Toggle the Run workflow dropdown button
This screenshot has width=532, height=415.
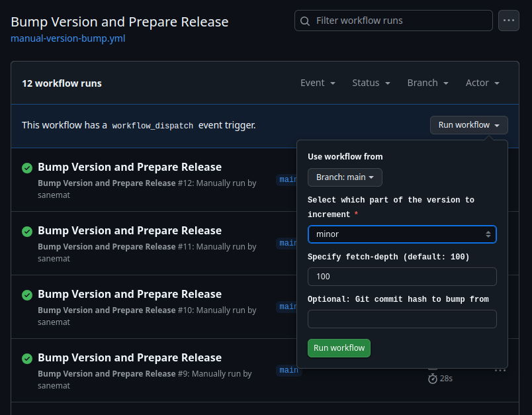tap(468, 125)
